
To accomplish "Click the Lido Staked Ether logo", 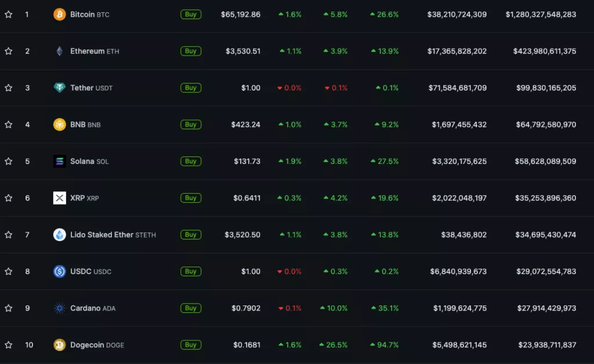I will click(60, 235).
